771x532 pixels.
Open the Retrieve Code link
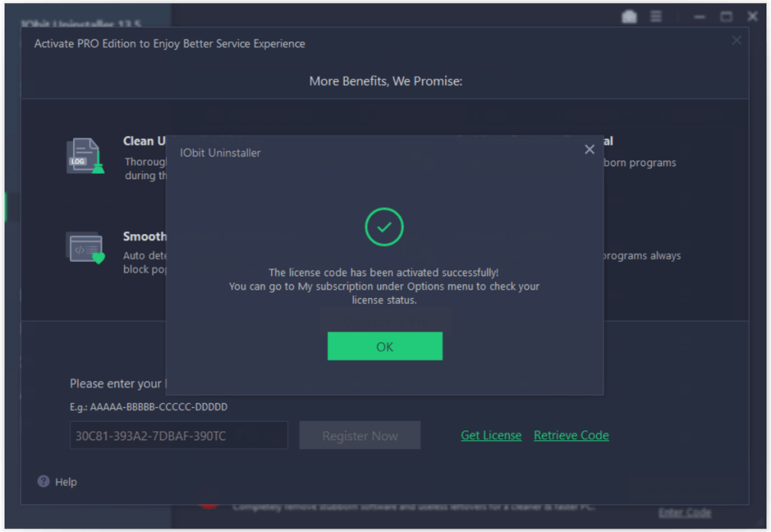[x=571, y=436]
